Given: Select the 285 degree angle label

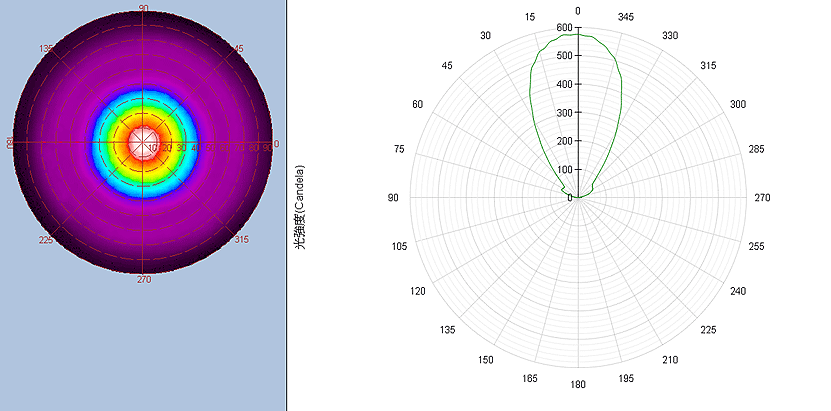Looking at the screenshot, I should pyautogui.click(x=756, y=149).
